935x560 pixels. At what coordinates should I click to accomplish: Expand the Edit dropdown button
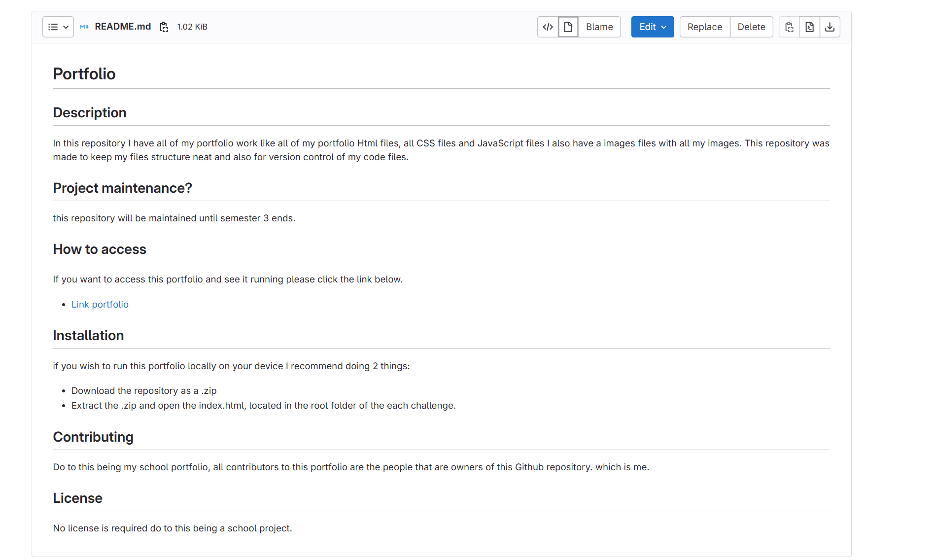652,27
